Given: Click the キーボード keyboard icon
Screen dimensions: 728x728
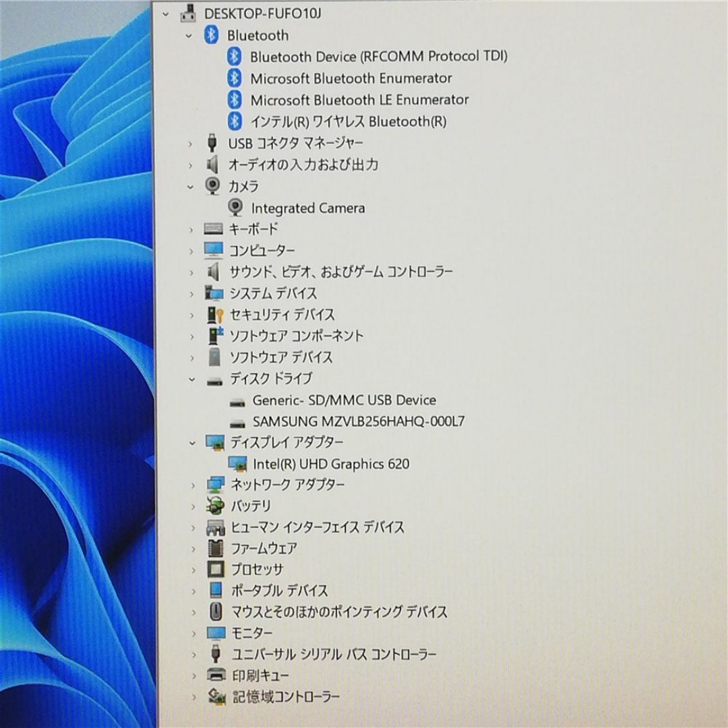Looking at the screenshot, I should (213, 229).
